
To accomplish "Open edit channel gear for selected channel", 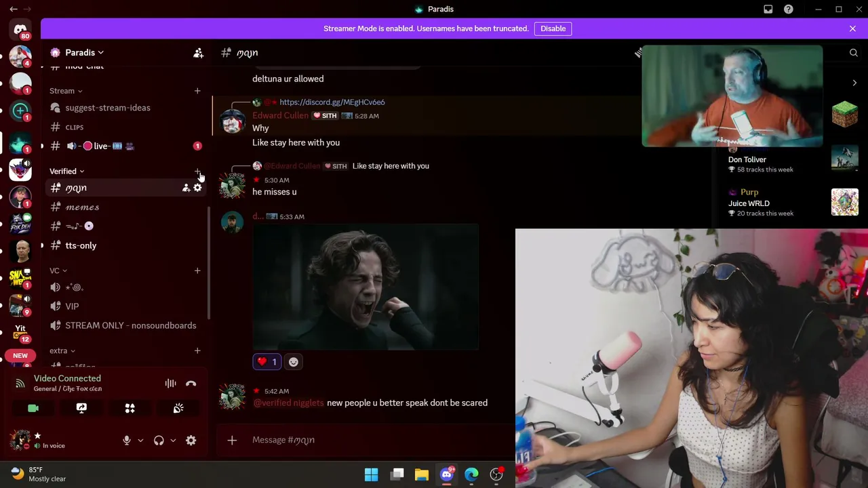I will (197, 188).
